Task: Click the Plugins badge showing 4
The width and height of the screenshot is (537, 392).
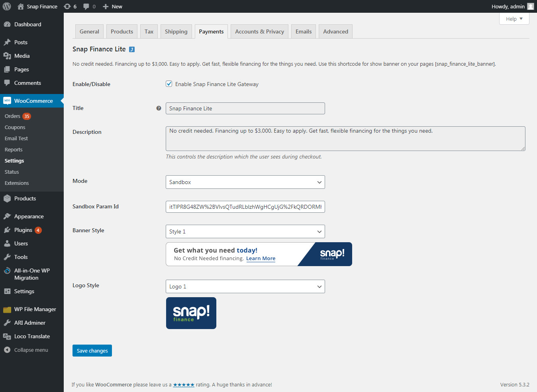Action: (x=38, y=230)
